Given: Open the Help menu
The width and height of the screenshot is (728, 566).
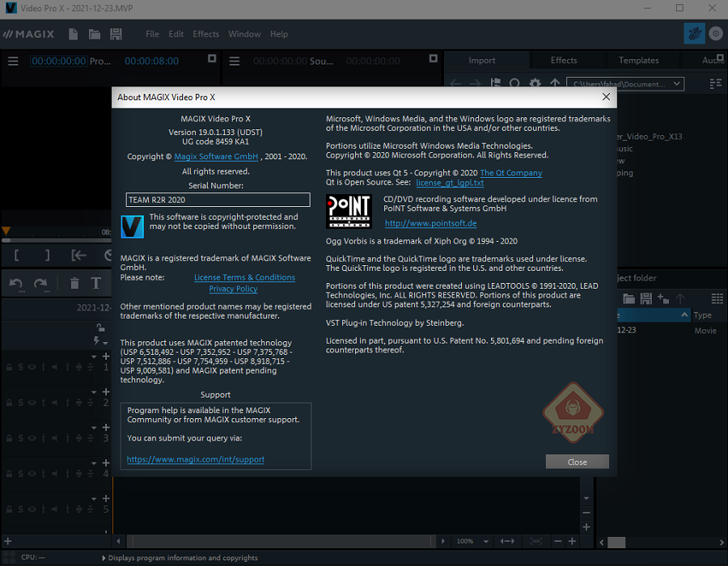Looking at the screenshot, I should pyautogui.click(x=279, y=34).
